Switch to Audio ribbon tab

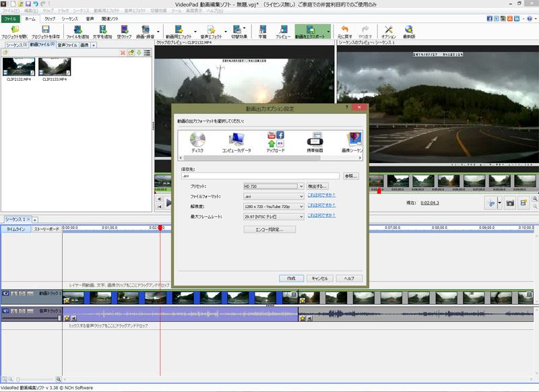90,19
